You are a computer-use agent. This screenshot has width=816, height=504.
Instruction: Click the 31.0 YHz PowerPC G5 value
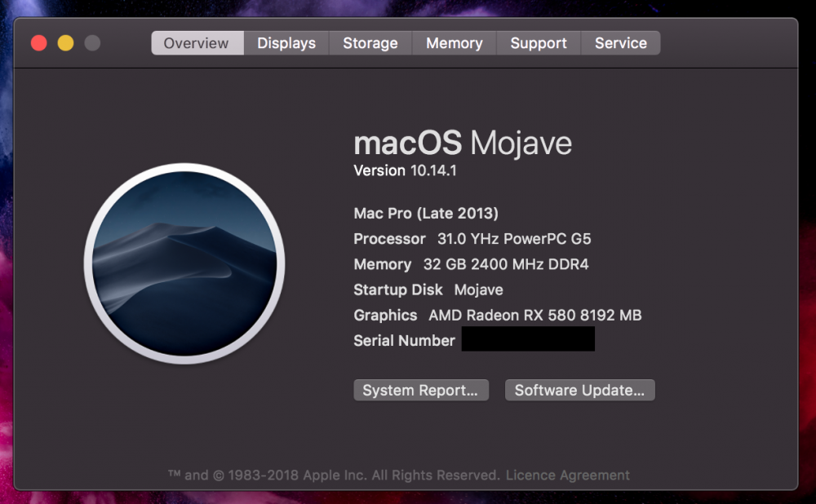click(514, 239)
